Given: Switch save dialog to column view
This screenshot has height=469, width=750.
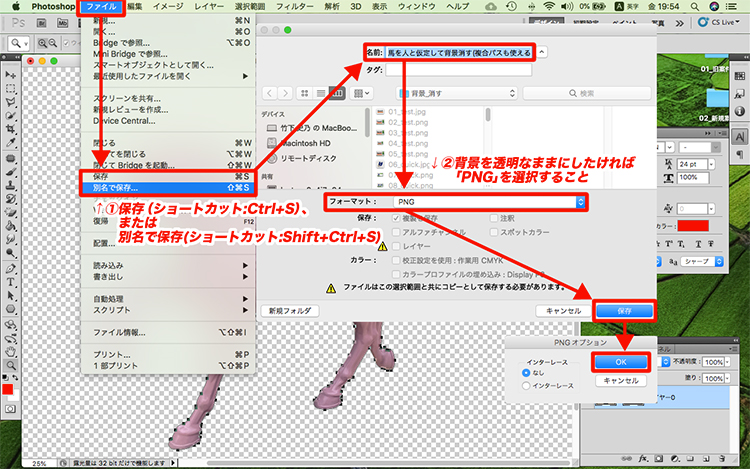Looking at the screenshot, I should pos(337,93).
